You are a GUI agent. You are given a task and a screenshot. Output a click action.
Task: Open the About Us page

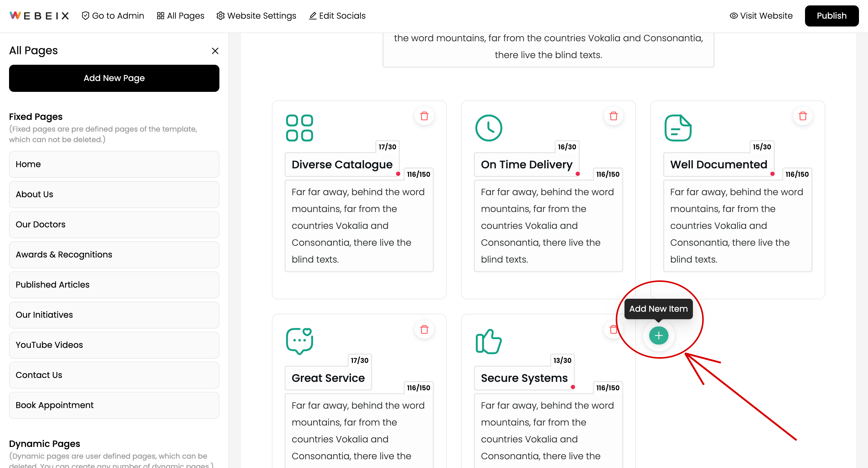coord(114,194)
